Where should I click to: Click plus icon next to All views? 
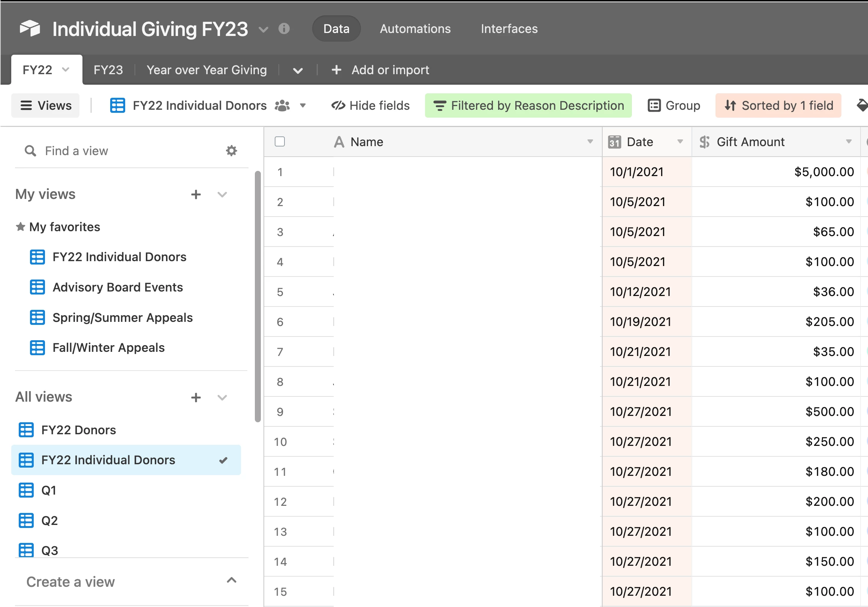pos(196,397)
